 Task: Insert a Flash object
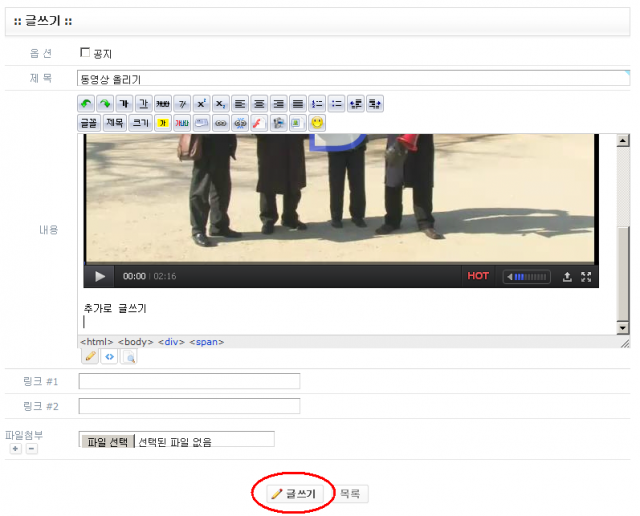(257, 123)
